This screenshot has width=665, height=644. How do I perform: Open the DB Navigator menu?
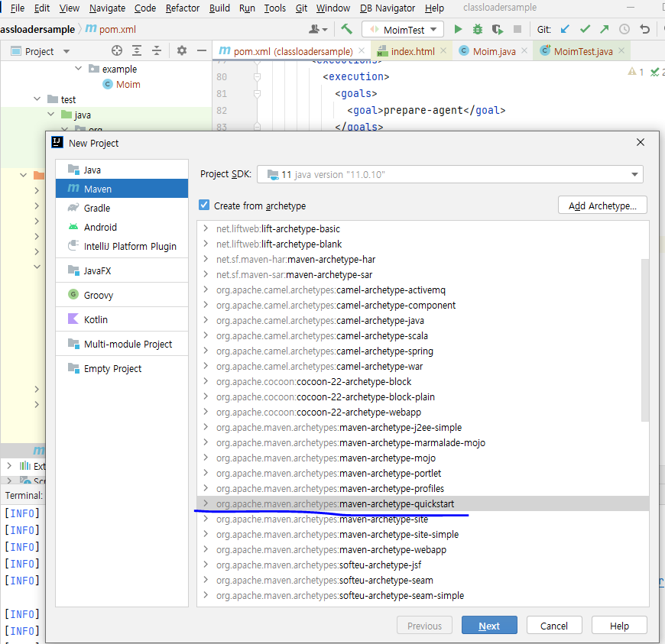(388, 8)
